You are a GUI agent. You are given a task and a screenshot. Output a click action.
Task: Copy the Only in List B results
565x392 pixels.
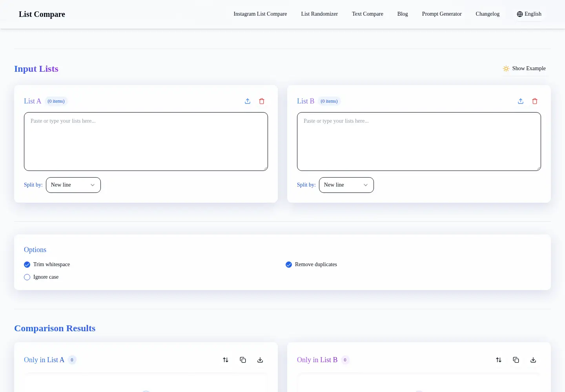tap(516, 360)
